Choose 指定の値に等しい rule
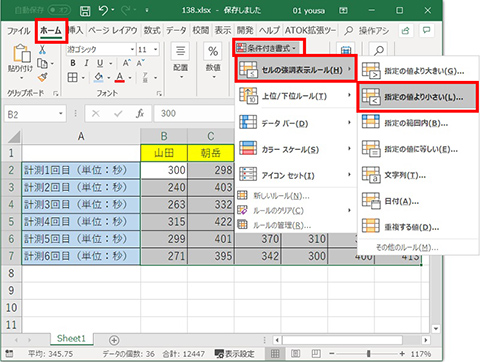 pyautogui.click(x=418, y=149)
